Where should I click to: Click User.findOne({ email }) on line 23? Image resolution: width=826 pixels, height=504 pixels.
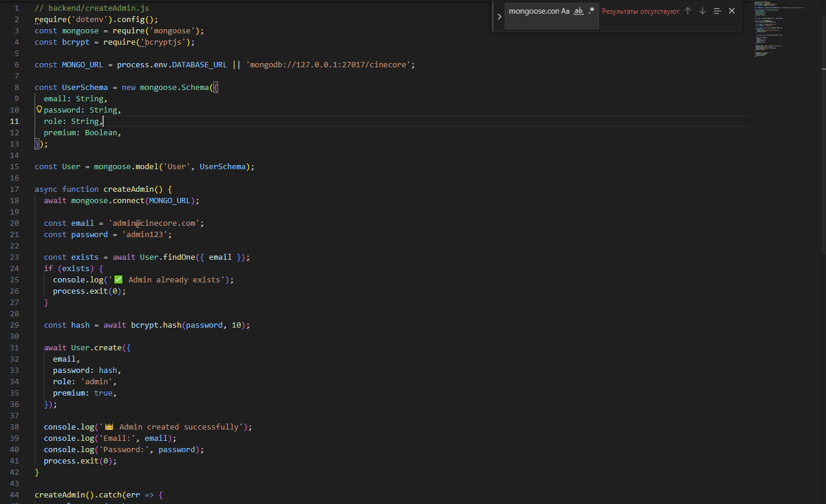192,257
